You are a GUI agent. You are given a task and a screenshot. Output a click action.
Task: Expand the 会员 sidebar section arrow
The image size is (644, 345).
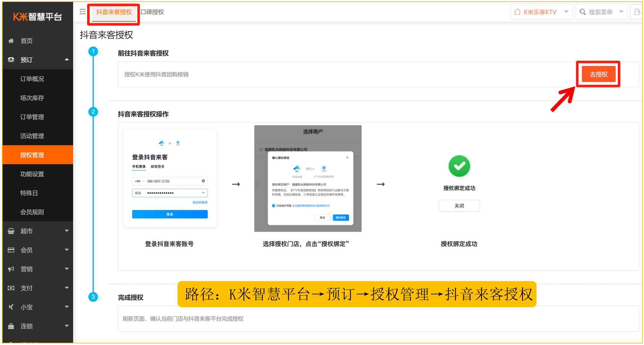pyautogui.click(x=67, y=250)
